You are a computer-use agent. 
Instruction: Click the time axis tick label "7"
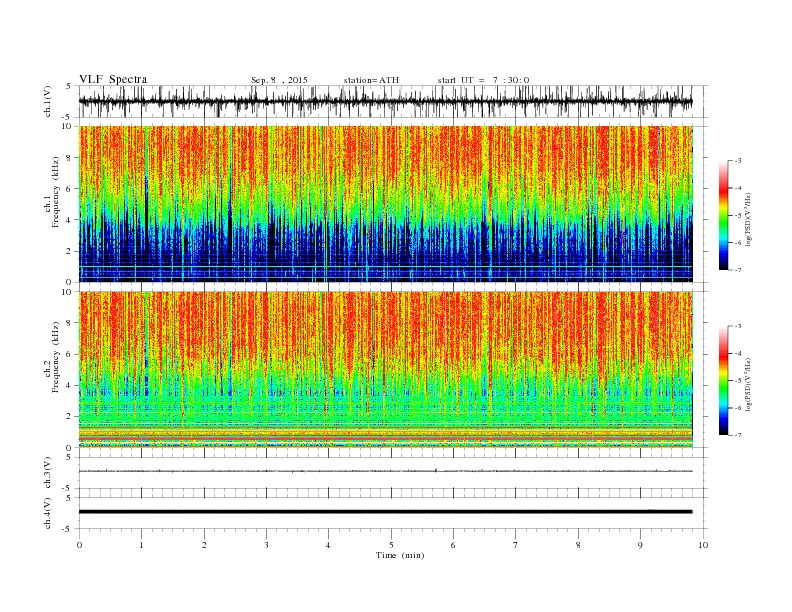click(516, 545)
